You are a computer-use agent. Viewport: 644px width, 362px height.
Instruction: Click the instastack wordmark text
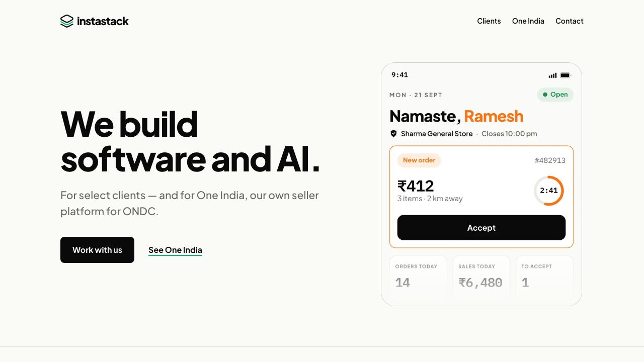pyautogui.click(x=103, y=21)
